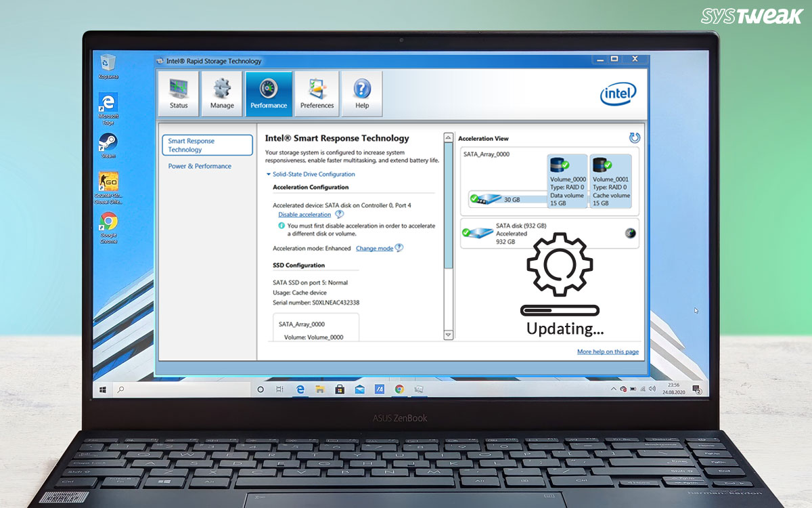The height and width of the screenshot is (508, 812).
Task: Refresh the Acceleration View
Action: pyautogui.click(x=634, y=138)
